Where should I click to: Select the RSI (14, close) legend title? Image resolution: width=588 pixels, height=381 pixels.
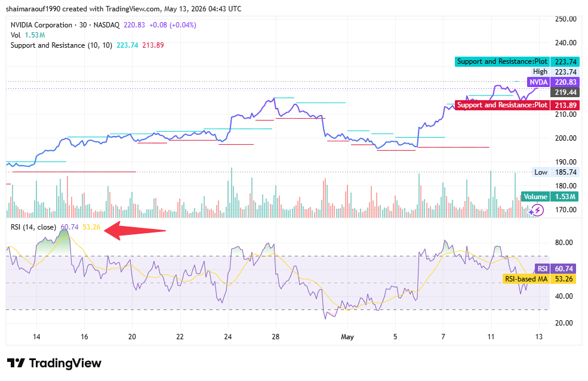[x=33, y=227]
